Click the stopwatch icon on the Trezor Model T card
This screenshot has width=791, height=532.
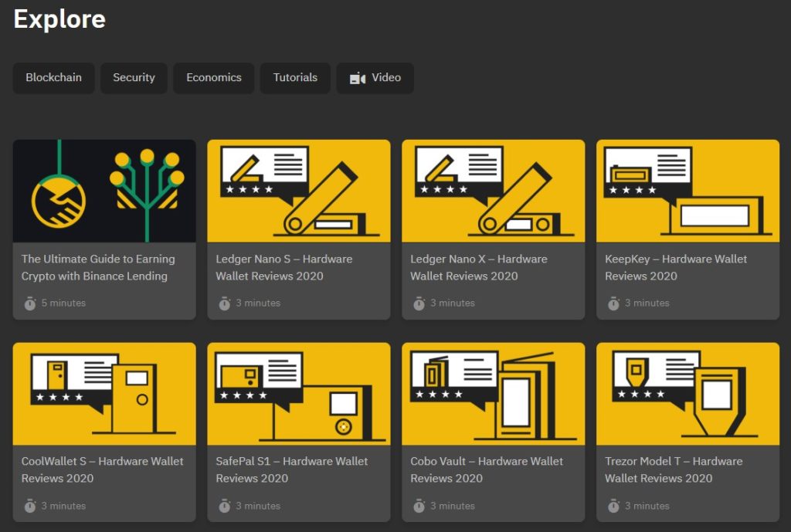click(x=613, y=506)
